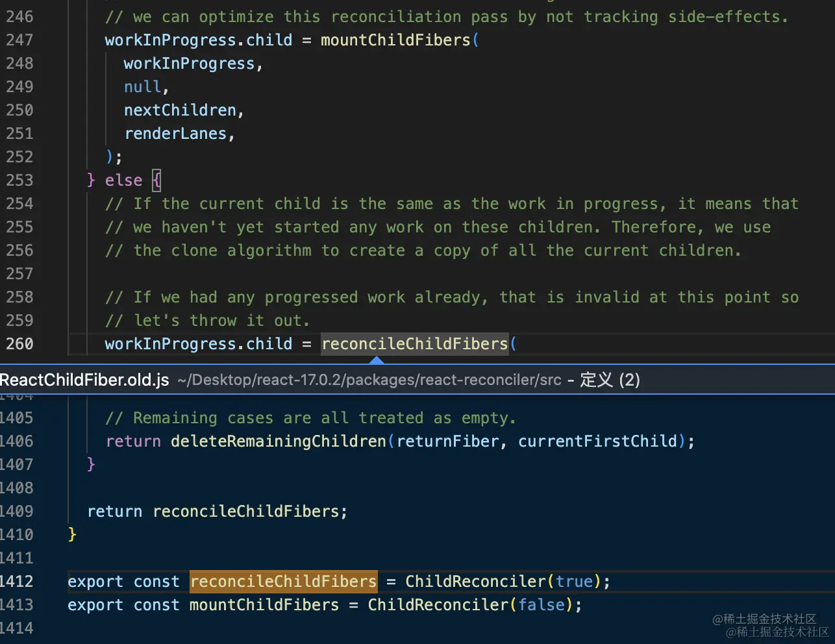Click the "true" argument on line 1412

[574, 581]
